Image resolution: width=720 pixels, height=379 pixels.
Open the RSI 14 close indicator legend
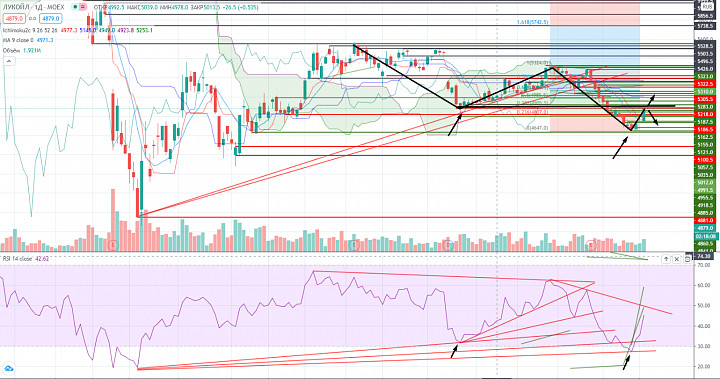pos(17,259)
